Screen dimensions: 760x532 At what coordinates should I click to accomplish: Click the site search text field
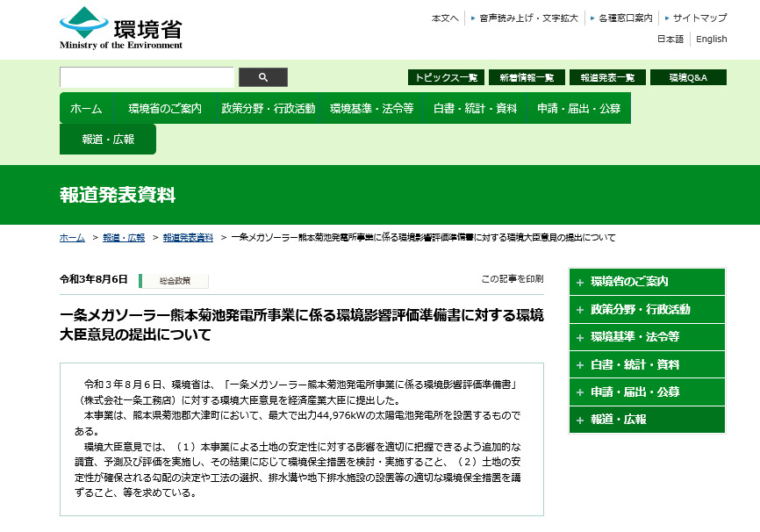147,77
